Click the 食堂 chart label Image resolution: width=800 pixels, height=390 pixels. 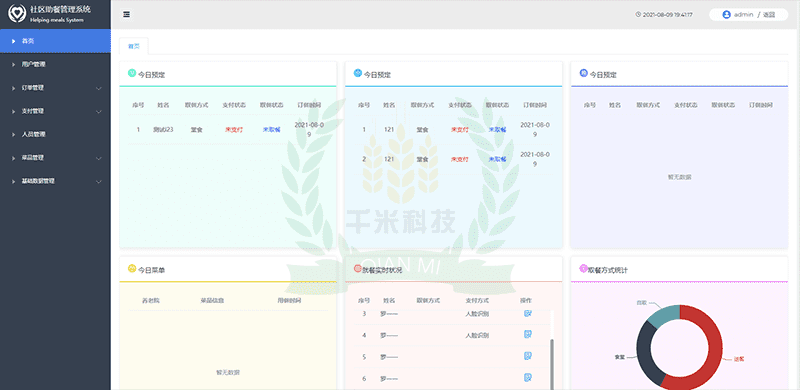coord(620,357)
